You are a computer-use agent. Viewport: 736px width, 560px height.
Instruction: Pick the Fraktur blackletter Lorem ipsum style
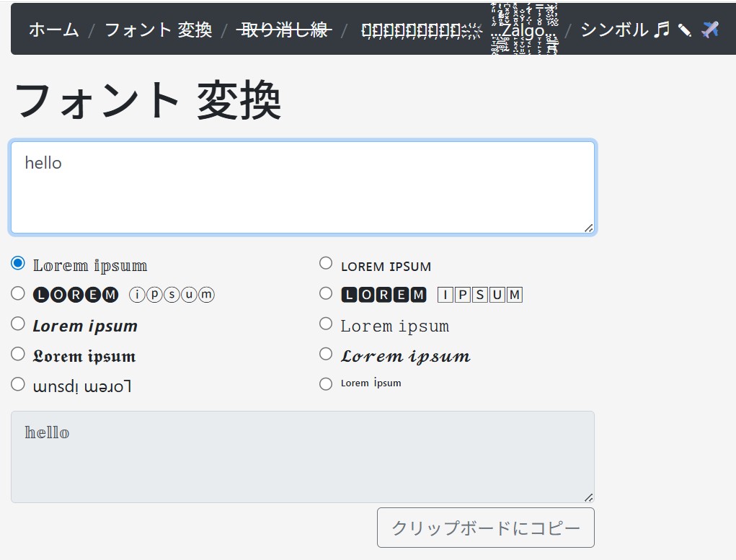pyautogui.click(x=18, y=354)
